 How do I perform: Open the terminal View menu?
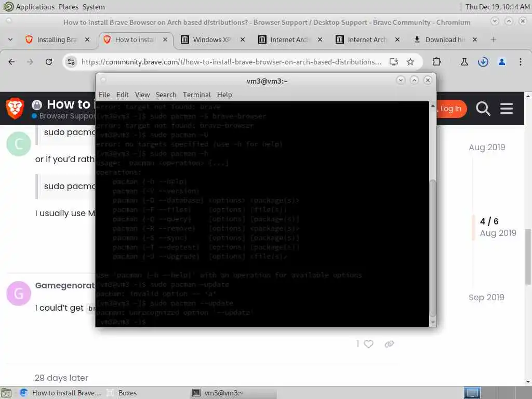142,95
